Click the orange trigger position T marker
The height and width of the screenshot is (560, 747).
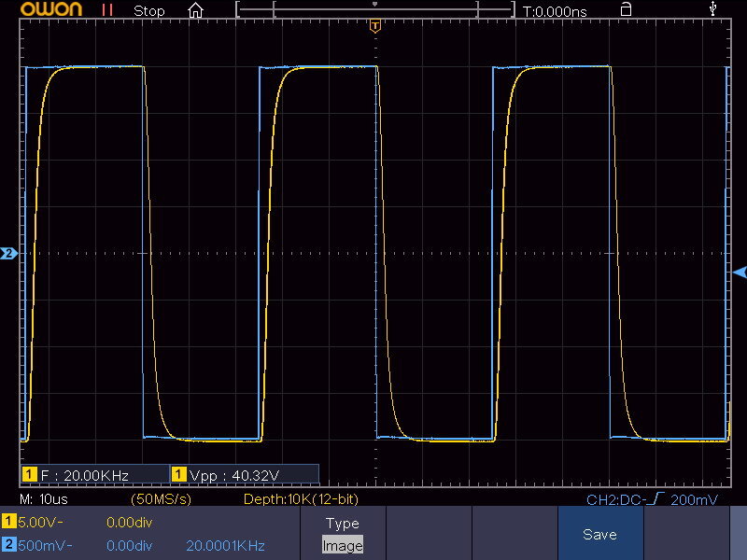(375, 26)
